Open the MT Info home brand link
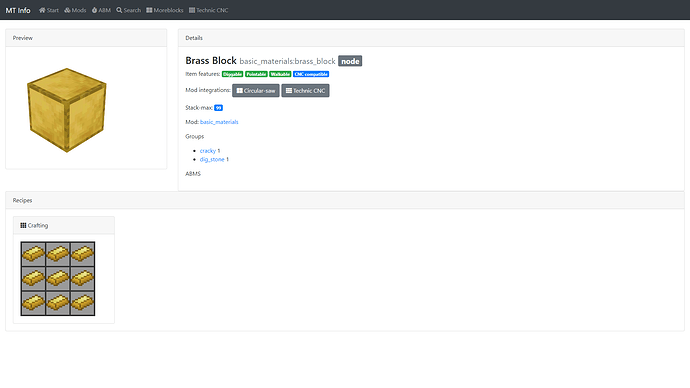Screen dimensions: 690x388 point(18,10)
